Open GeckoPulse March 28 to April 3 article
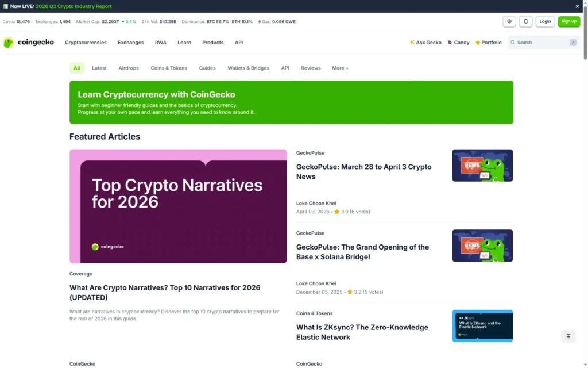588x368 pixels. [363, 171]
